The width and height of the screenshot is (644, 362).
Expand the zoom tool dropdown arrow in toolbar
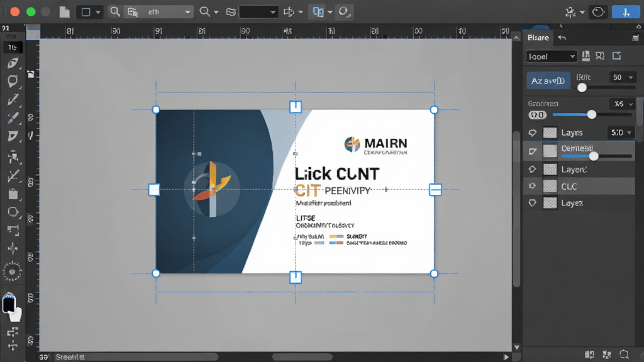point(216,13)
